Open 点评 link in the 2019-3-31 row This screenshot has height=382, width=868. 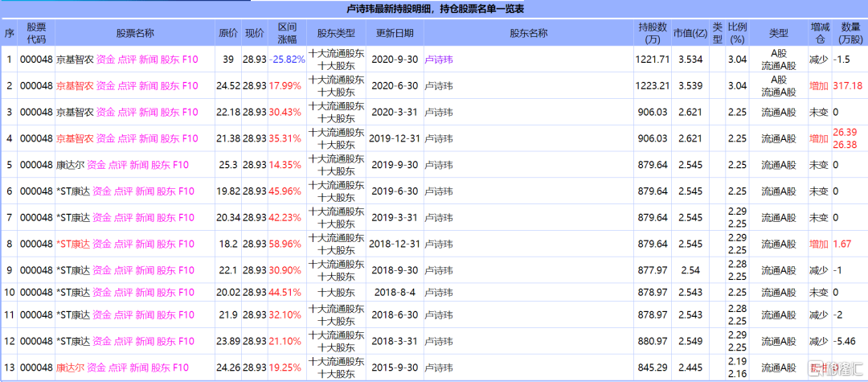[x=123, y=218]
